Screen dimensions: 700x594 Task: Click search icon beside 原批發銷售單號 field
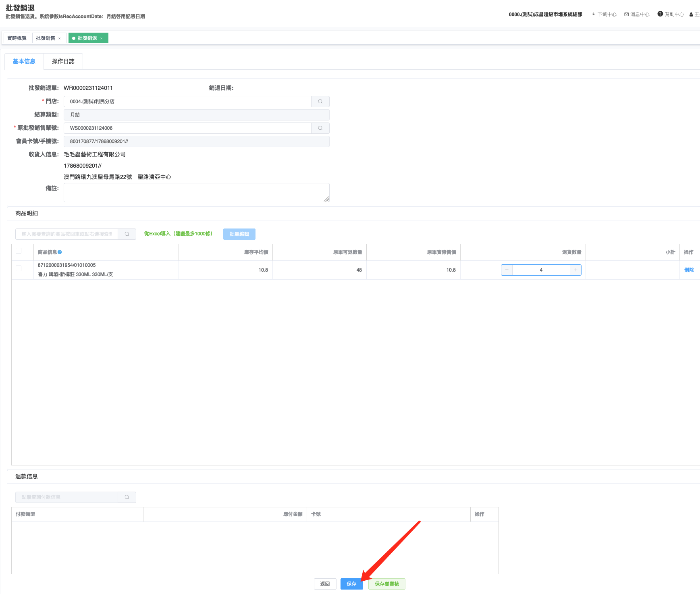click(x=320, y=128)
